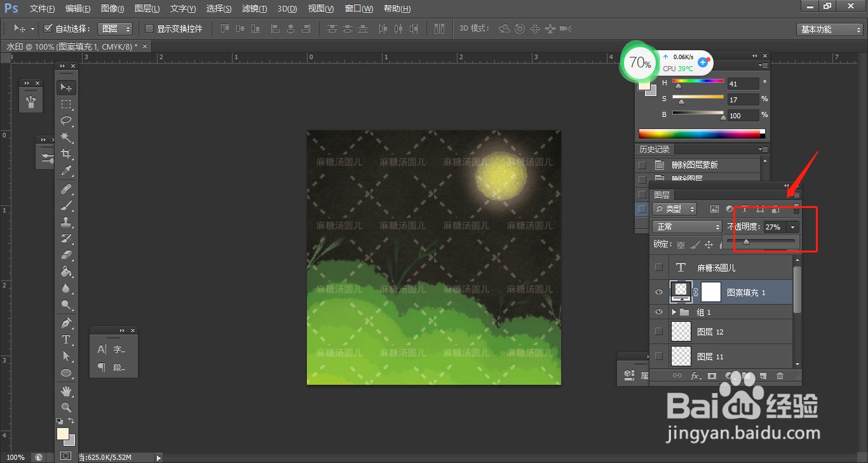Toggle the layer filtering on/off switch

point(796,209)
